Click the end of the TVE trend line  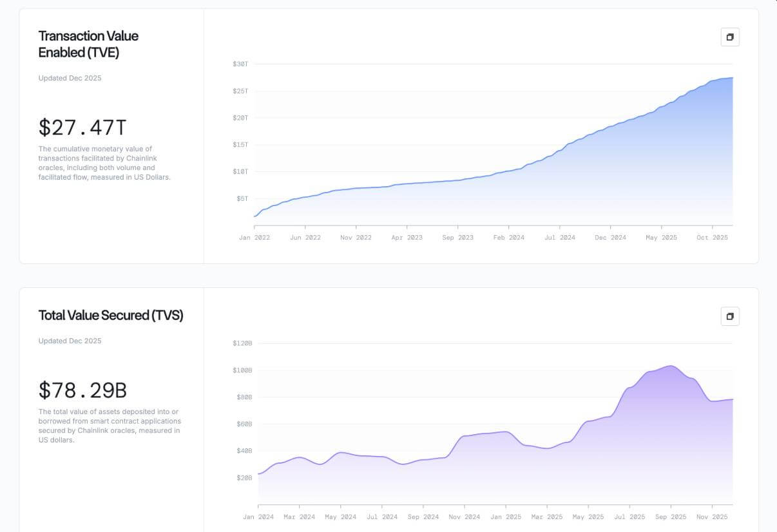[731, 77]
